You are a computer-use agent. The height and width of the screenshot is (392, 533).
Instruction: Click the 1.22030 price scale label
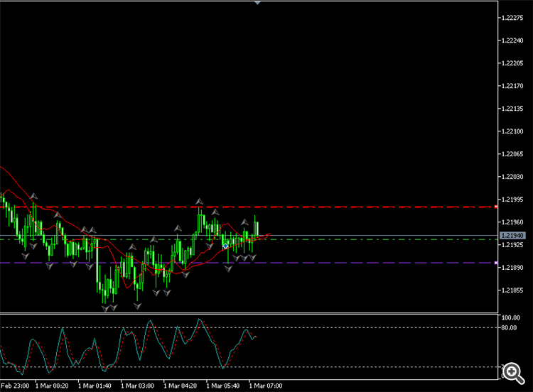tap(512, 177)
